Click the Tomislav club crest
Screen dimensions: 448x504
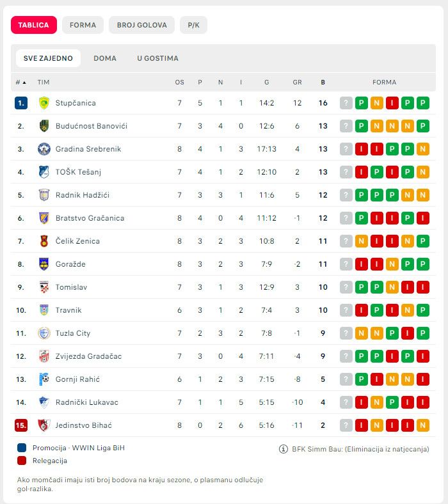pos(44,287)
